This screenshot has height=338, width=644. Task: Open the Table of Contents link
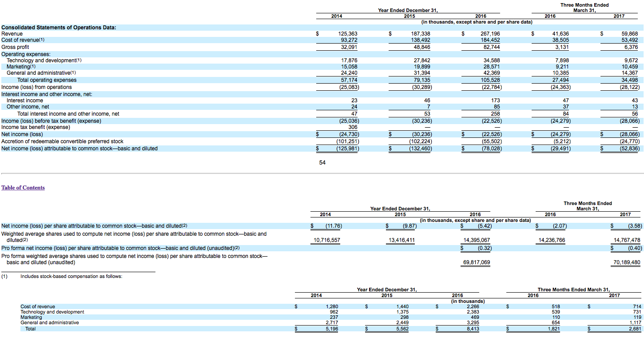tap(23, 188)
